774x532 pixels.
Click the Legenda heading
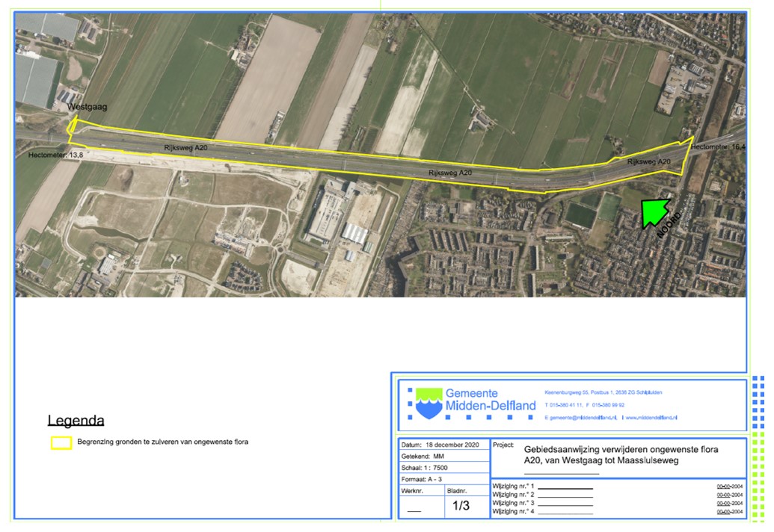76,421
